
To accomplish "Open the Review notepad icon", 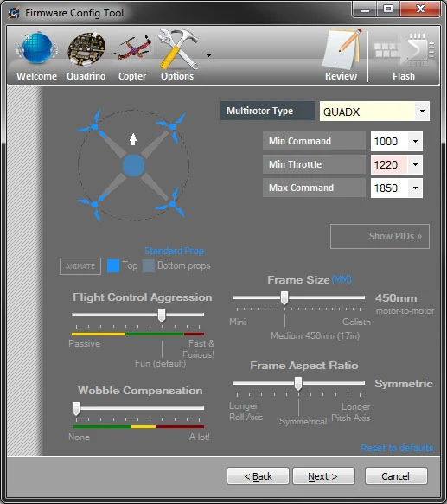I will click(342, 49).
